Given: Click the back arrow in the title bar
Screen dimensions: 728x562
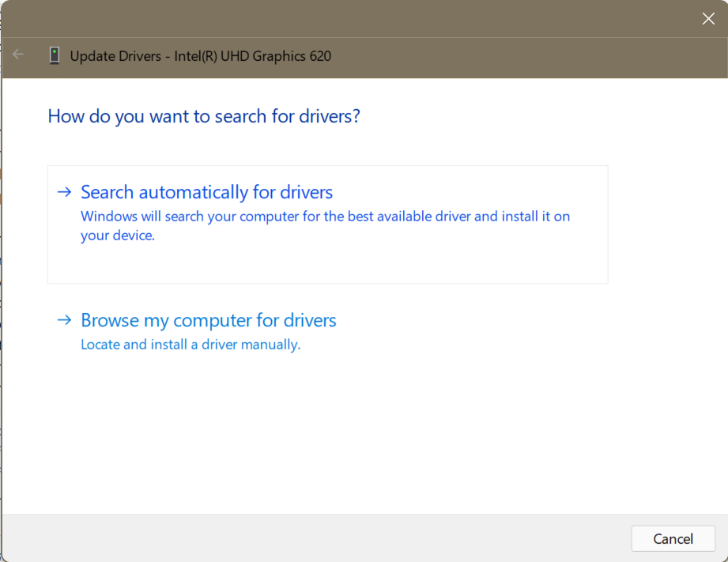Looking at the screenshot, I should tap(18, 55).
